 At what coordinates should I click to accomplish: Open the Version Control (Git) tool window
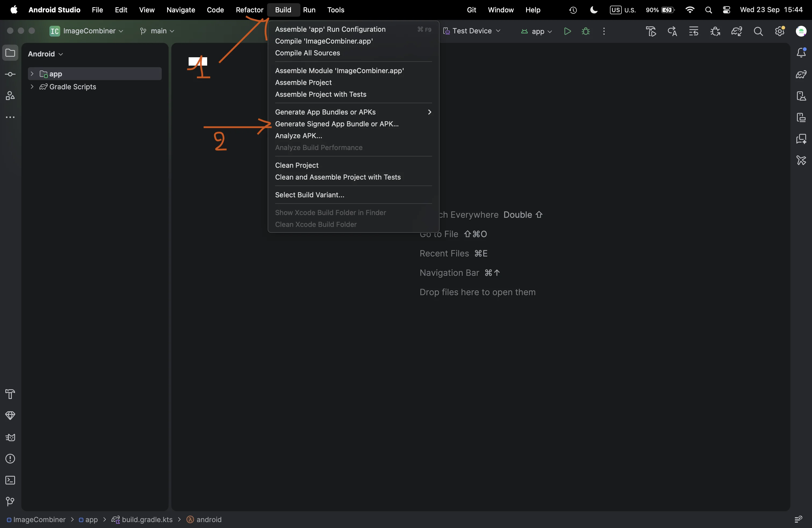[x=10, y=501]
